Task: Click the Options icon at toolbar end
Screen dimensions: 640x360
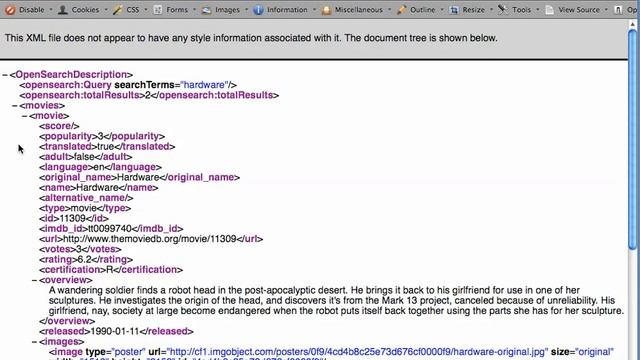Action: 618,9
